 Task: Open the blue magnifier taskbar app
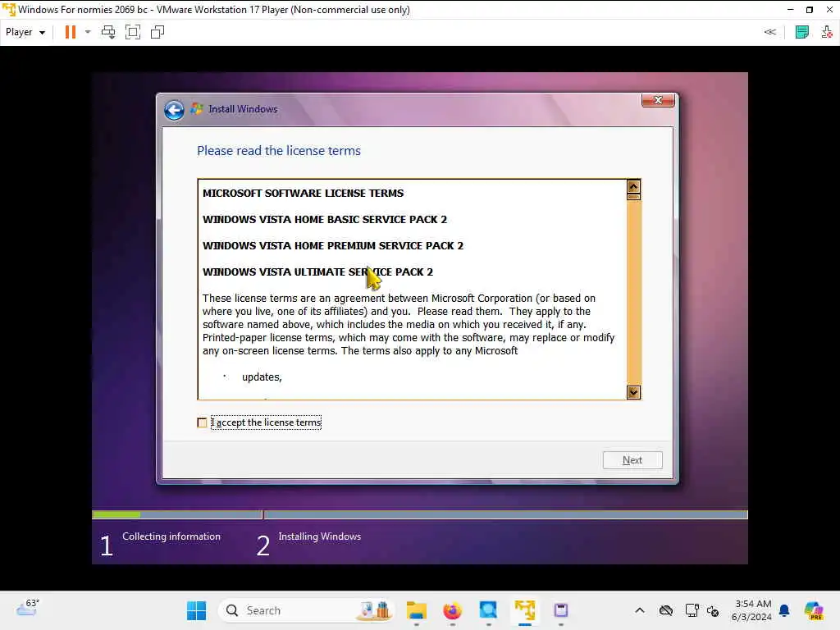pos(488,610)
